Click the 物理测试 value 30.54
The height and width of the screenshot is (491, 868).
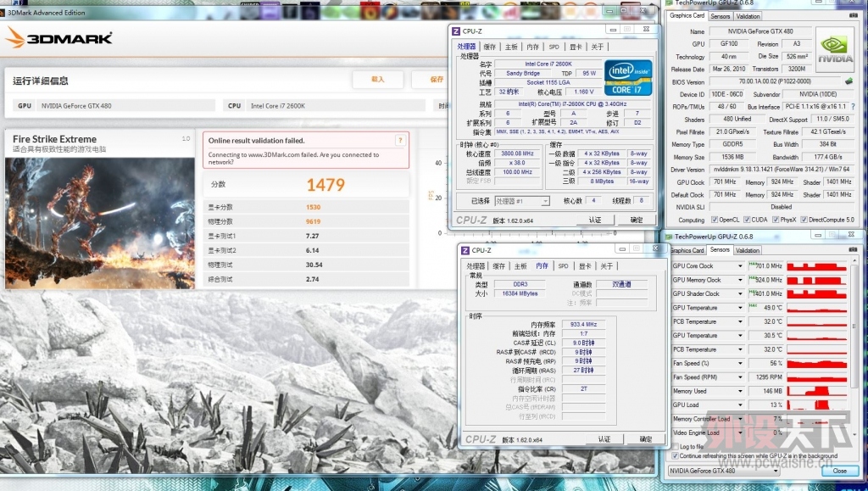tap(314, 265)
